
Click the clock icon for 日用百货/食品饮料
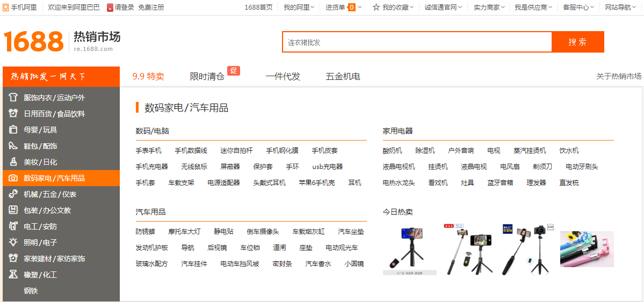13,114
